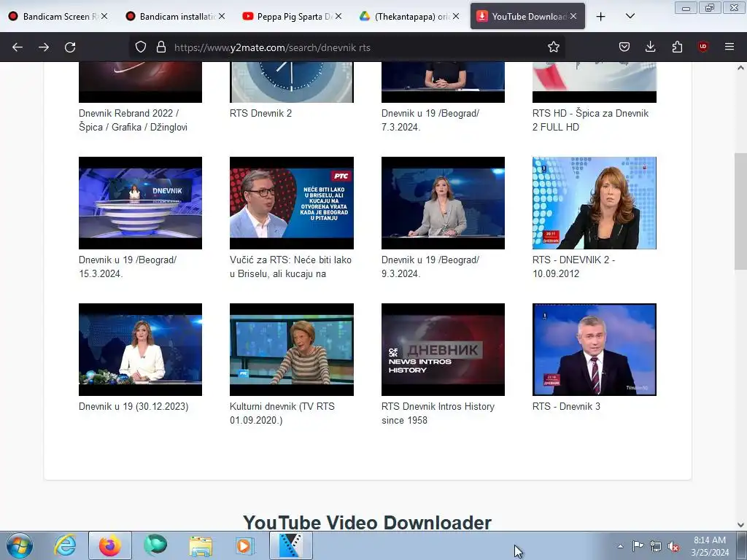Open tracking protection shield icon
This screenshot has height=560, width=747.
pyautogui.click(x=141, y=47)
